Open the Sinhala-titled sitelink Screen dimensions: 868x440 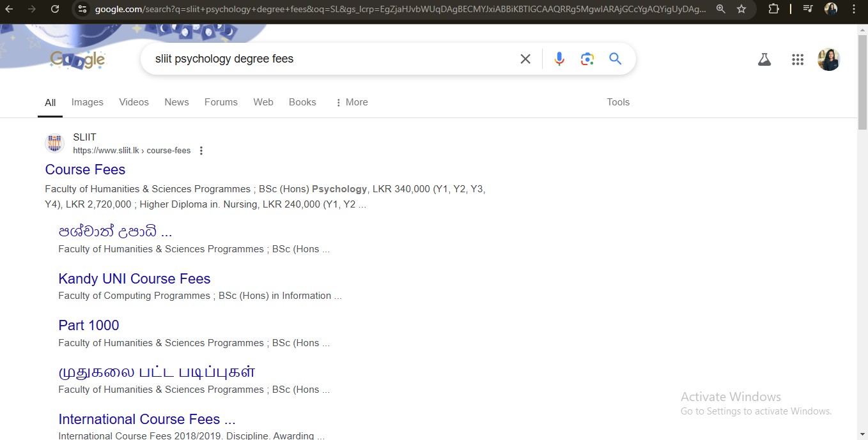[x=115, y=231]
